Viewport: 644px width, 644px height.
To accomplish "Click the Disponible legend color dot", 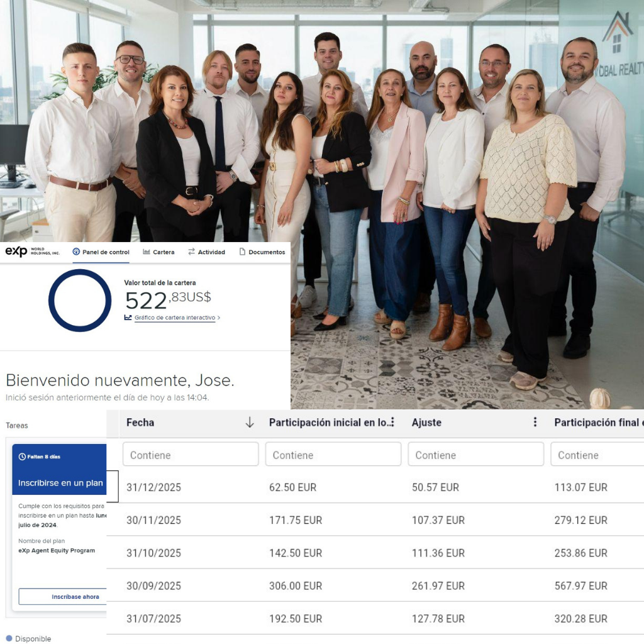I will [x=9, y=638].
